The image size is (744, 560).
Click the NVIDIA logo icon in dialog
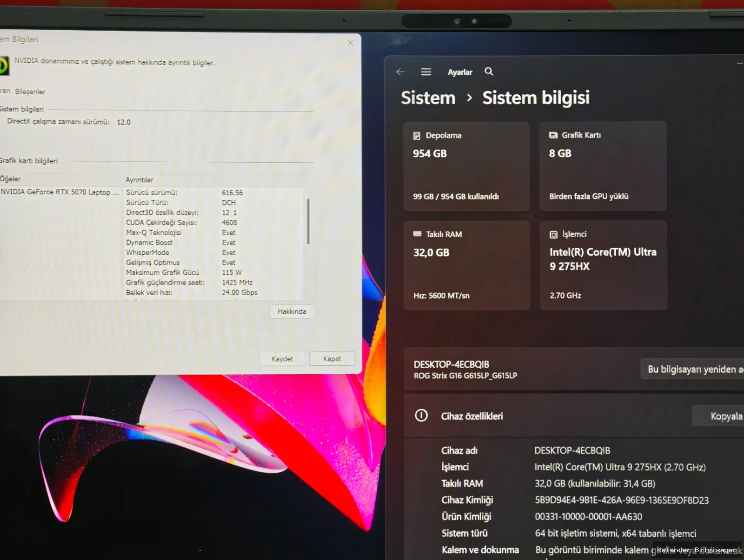click(x=4, y=66)
